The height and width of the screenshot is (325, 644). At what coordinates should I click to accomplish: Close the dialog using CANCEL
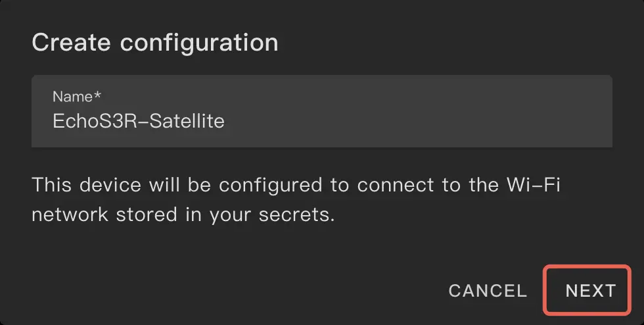[488, 291]
